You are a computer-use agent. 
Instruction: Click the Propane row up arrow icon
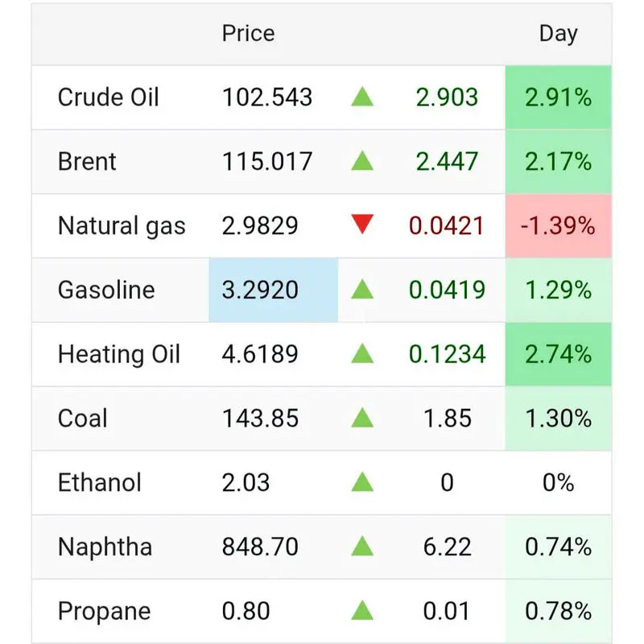[362, 611]
